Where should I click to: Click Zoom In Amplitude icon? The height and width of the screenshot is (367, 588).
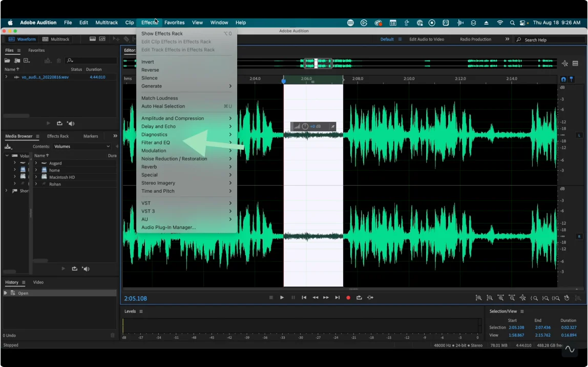click(x=478, y=298)
